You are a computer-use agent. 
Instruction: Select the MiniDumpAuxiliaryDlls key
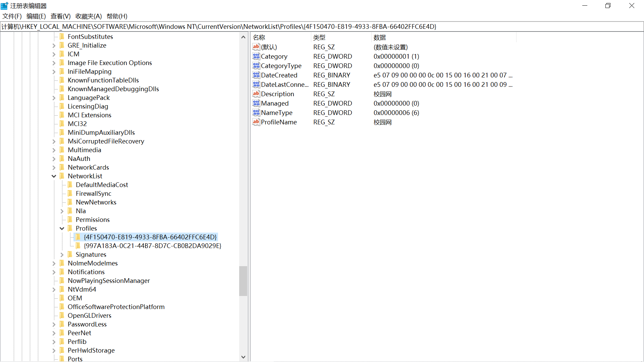click(x=101, y=132)
